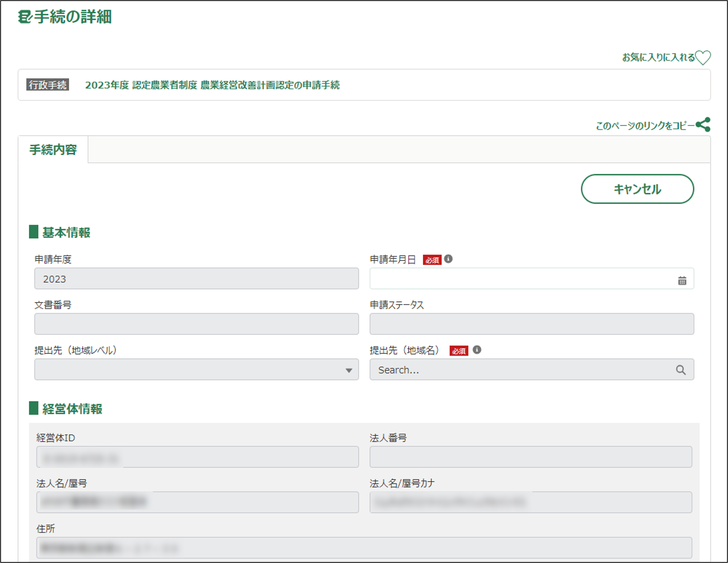This screenshot has height=563, width=728.
Task: Click the heart favorite icon
Action: coord(703,58)
